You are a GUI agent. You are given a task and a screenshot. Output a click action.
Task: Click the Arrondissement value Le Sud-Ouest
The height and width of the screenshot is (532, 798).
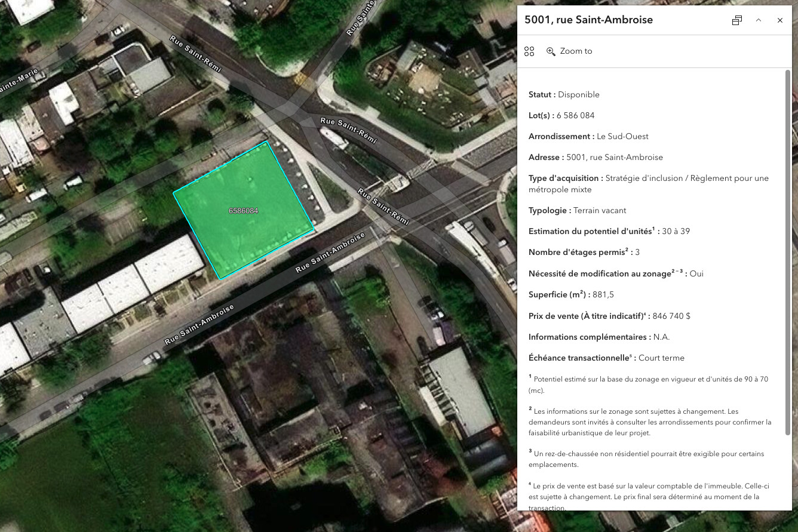[x=622, y=136]
